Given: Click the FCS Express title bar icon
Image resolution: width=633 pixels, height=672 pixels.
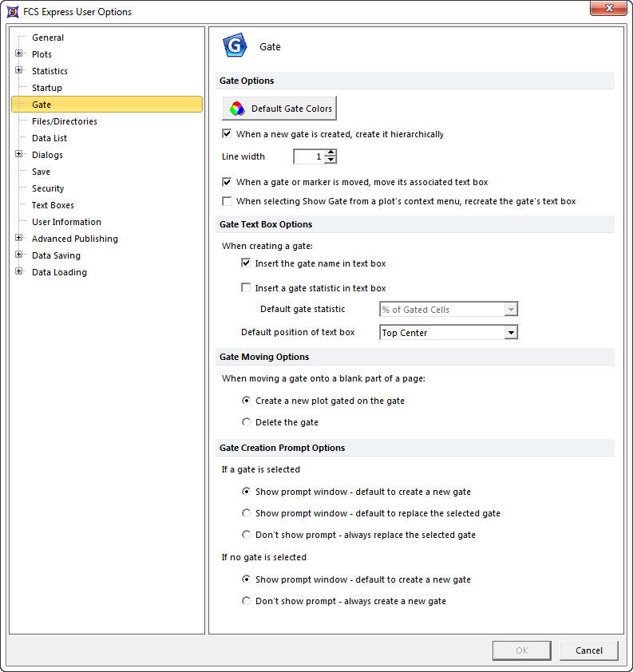Looking at the screenshot, I should pyautogui.click(x=13, y=11).
